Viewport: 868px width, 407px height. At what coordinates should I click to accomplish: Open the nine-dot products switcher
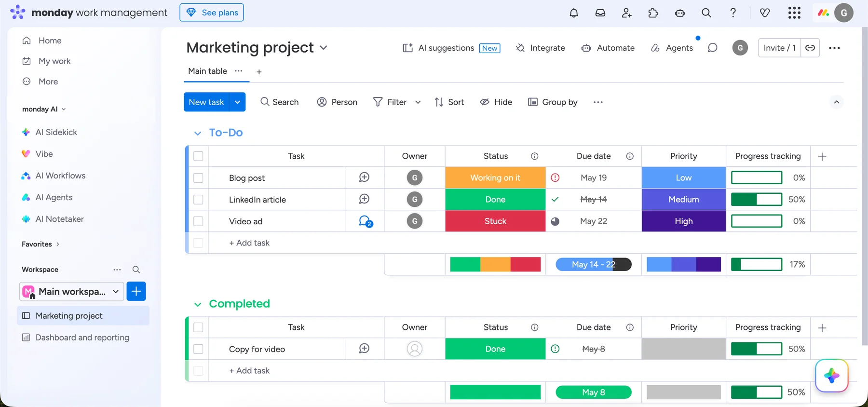click(794, 13)
